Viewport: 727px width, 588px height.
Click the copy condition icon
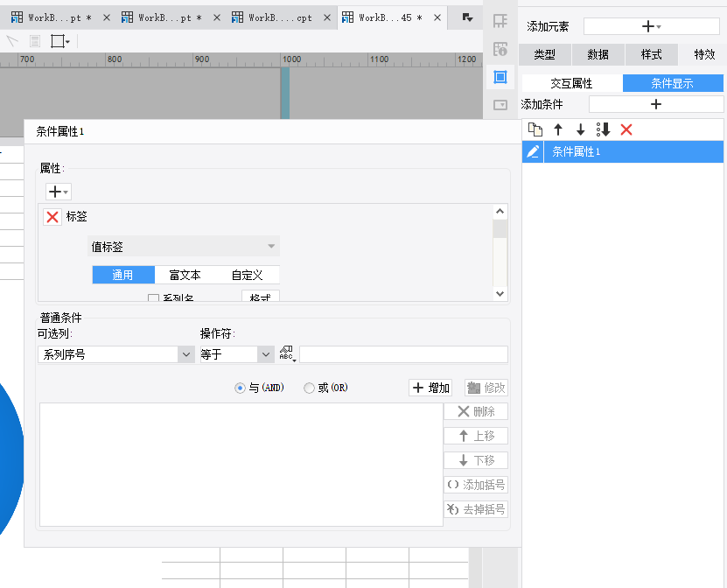[x=535, y=129]
